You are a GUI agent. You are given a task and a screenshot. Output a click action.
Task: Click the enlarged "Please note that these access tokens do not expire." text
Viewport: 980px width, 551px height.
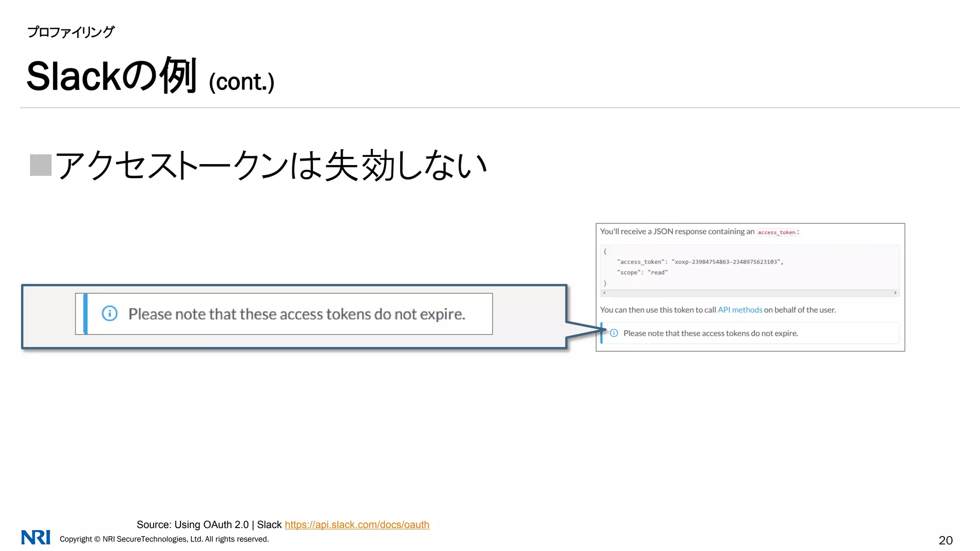(297, 314)
